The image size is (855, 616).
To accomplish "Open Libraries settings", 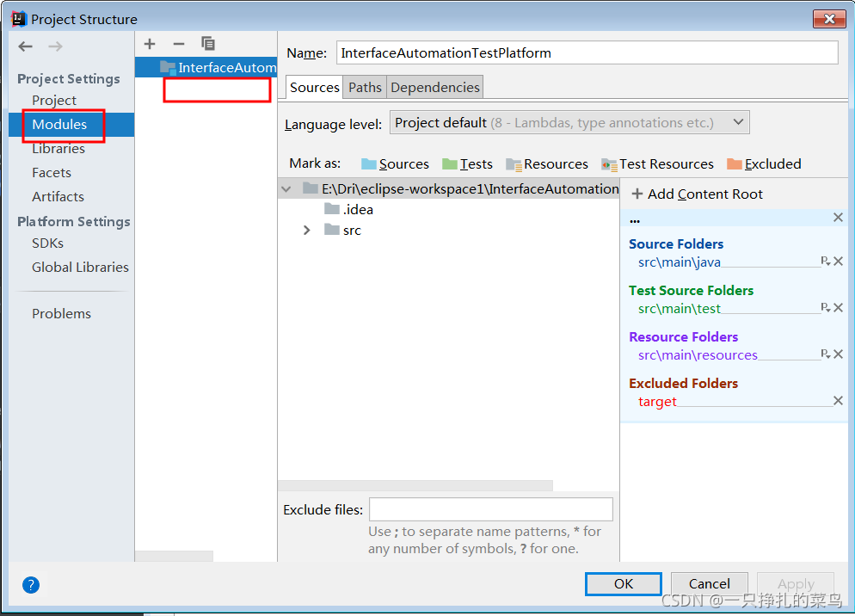I will pyautogui.click(x=58, y=148).
